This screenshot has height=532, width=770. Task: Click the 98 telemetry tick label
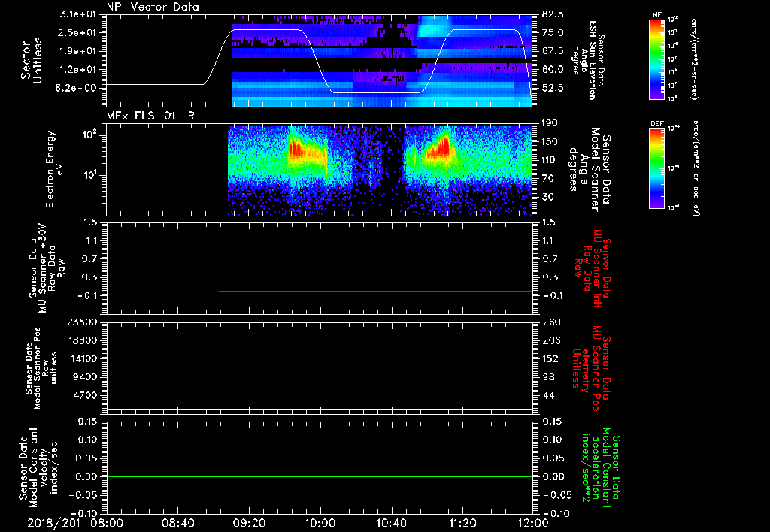(x=548, y=377)
